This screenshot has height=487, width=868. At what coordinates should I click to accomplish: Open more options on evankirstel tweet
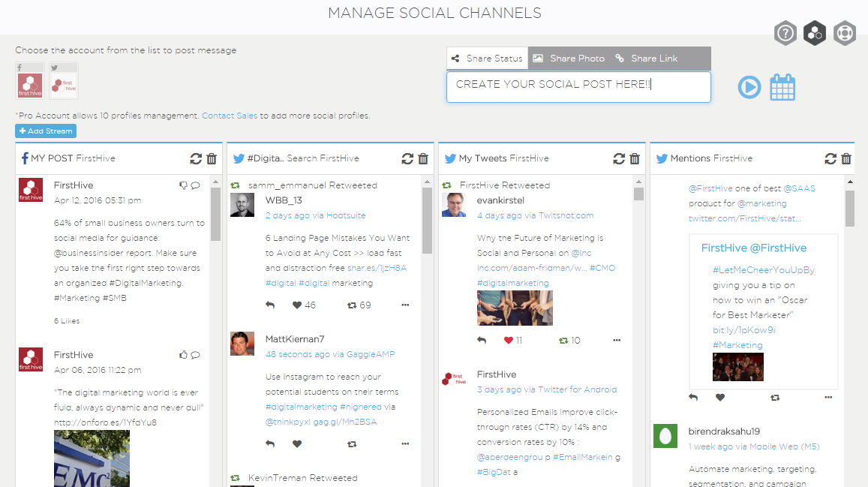(x=617, y=340)
